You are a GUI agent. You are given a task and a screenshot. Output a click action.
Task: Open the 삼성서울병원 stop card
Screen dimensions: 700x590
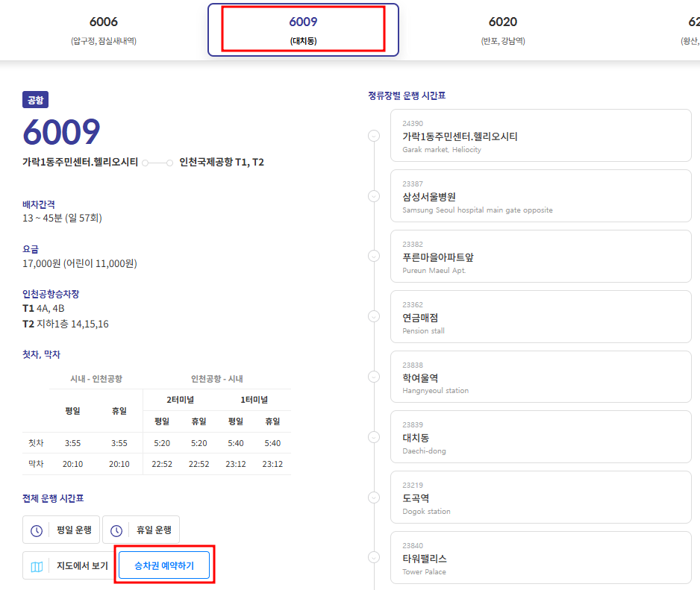pos(540,196)
